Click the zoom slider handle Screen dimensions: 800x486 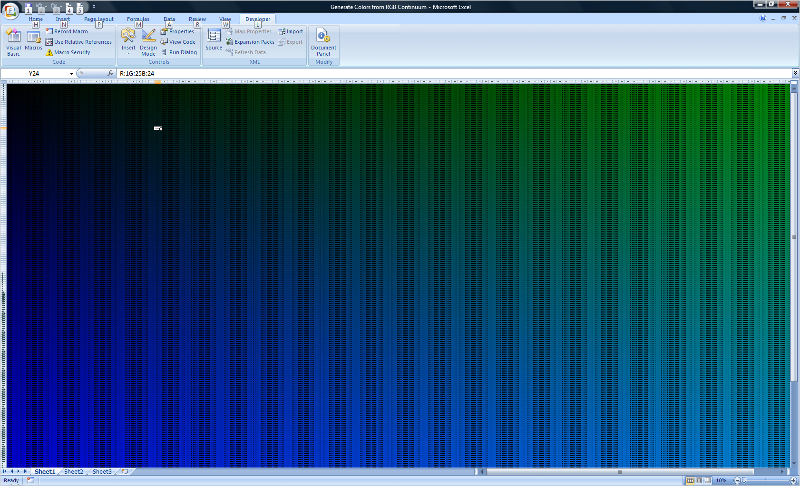tap(744, 480)
